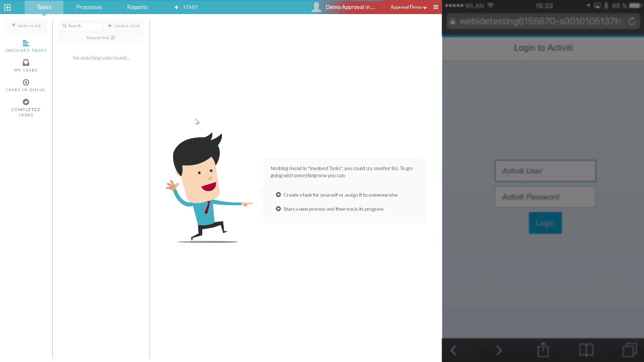Click the Login button on phone

click(x=545, y=223)
